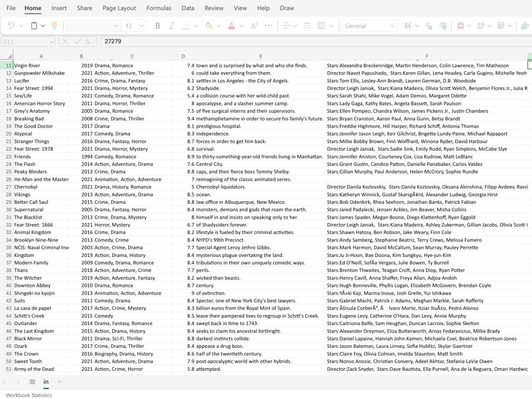Click the currency format icon
This screenshot has height=399, width=532.
tap(408, 26)
